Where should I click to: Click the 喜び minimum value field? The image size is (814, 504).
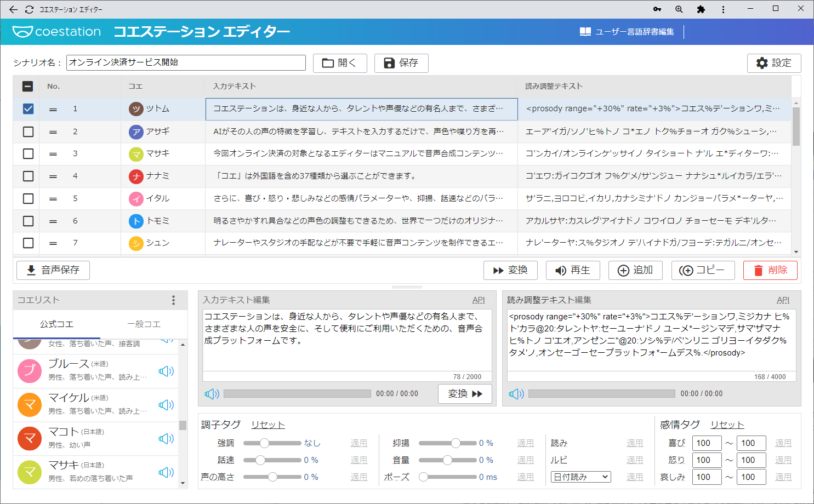[x=707, y=443]
